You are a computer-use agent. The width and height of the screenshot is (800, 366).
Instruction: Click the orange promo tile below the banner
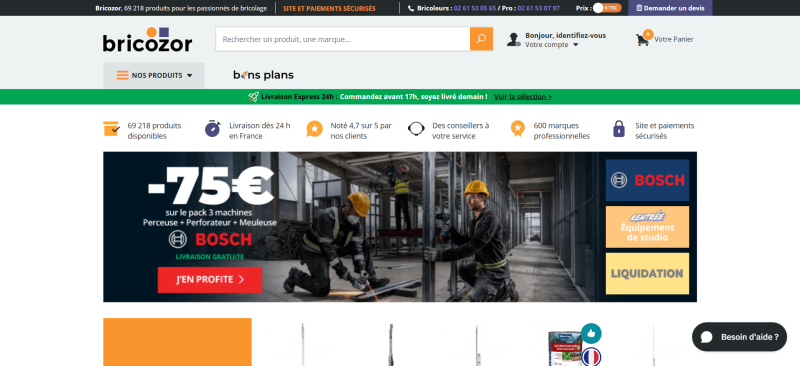coord(177,342)
